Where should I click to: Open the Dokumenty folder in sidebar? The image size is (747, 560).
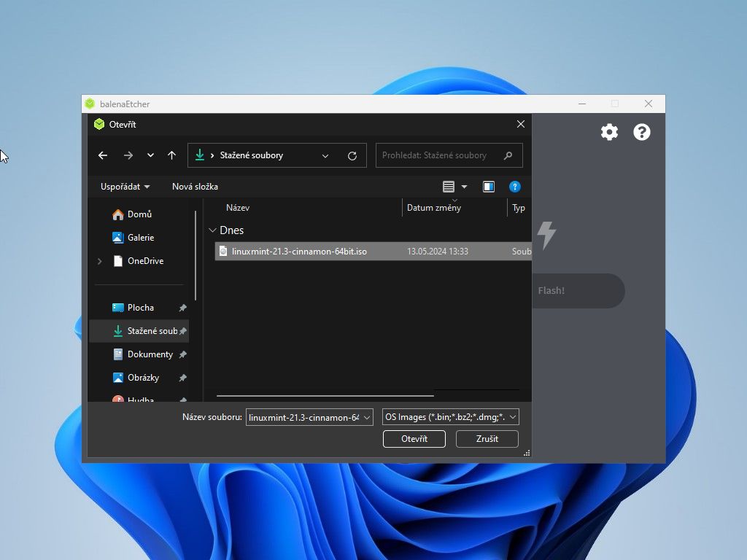[150, 354]
